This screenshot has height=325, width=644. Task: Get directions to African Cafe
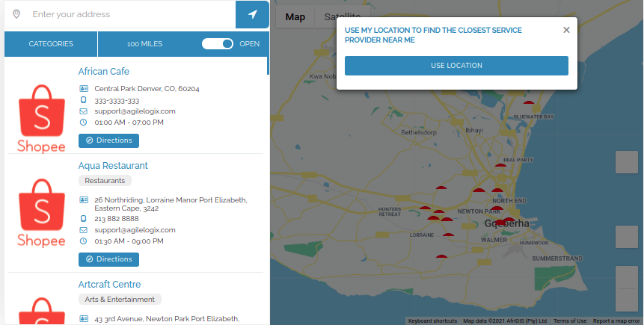109,140
